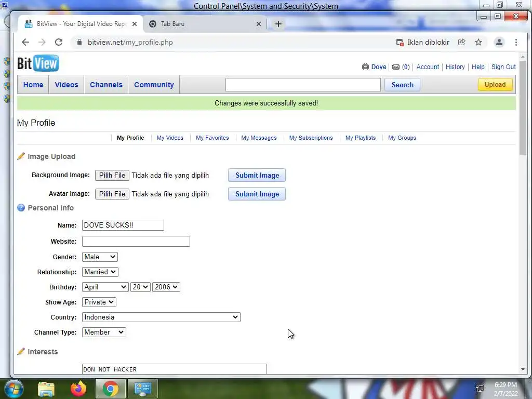The height and width of the screenshot is (399, 532).
Task: Open the Birthday day dropdown
Action: 140,287
